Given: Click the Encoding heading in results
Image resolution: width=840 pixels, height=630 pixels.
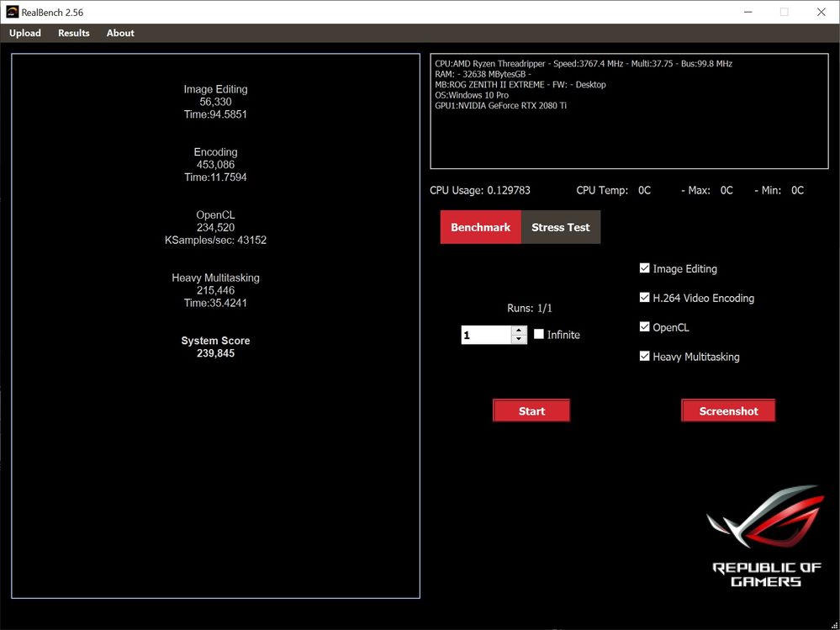Looking at the screenshot, I should pos(215,152).
